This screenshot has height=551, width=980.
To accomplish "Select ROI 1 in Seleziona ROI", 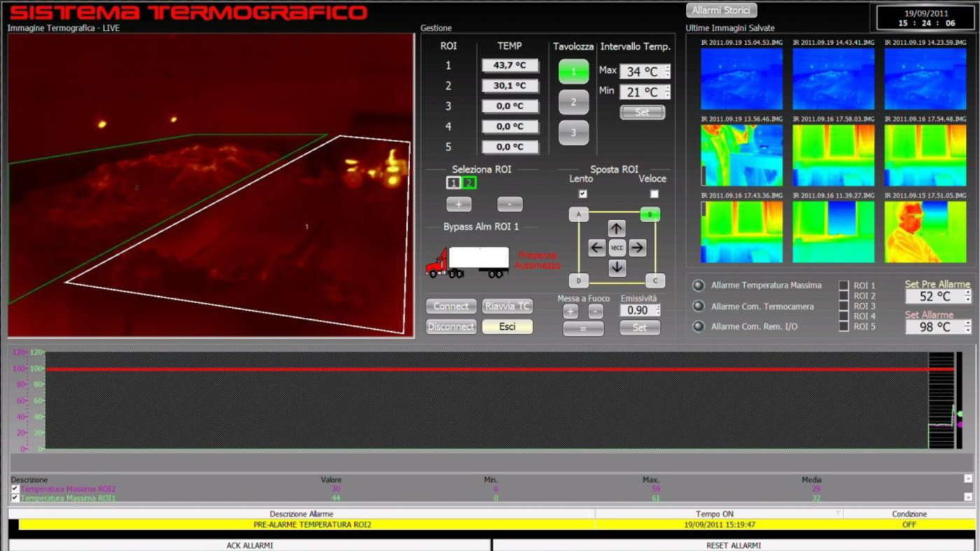I will 454,183.
